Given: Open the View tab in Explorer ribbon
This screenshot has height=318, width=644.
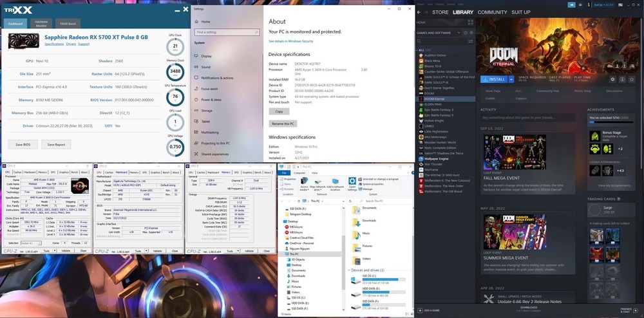Looking at the screenshot, I should (315, 173).
